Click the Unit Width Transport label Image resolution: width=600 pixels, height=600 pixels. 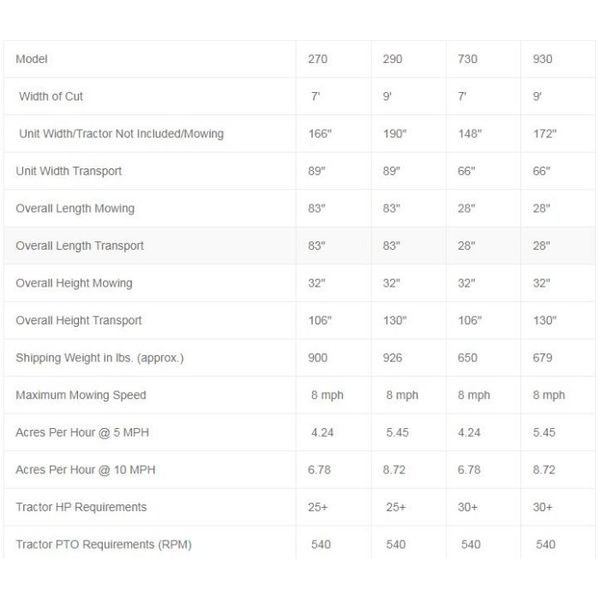click(x=69, y=171)
